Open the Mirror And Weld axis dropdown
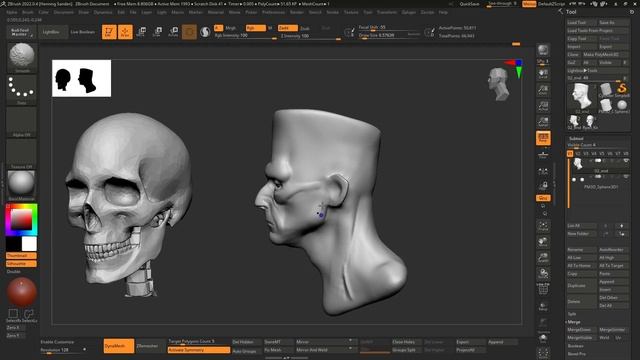The image size is (640, 360). [350, 350]
